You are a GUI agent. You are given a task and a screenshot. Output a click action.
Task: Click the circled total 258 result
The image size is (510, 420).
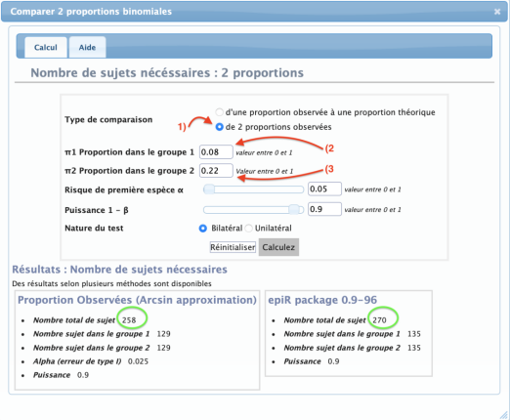pos(129,320)
